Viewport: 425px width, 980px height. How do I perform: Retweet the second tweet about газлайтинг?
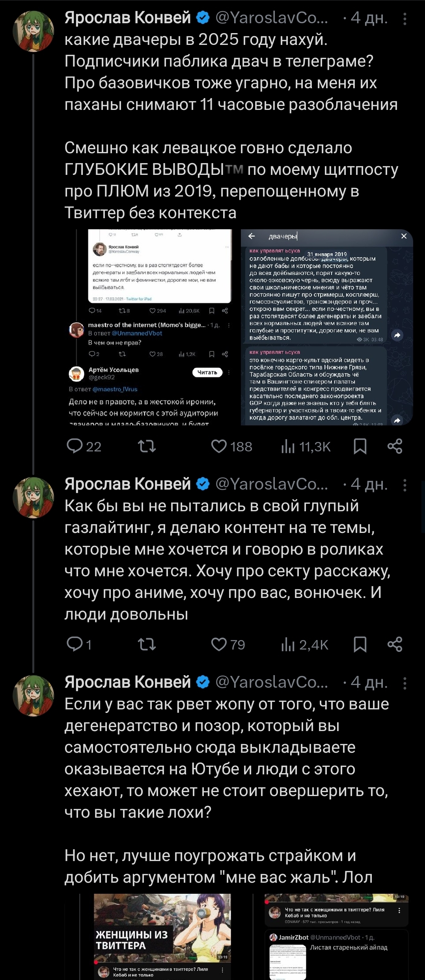pos(147,644)
